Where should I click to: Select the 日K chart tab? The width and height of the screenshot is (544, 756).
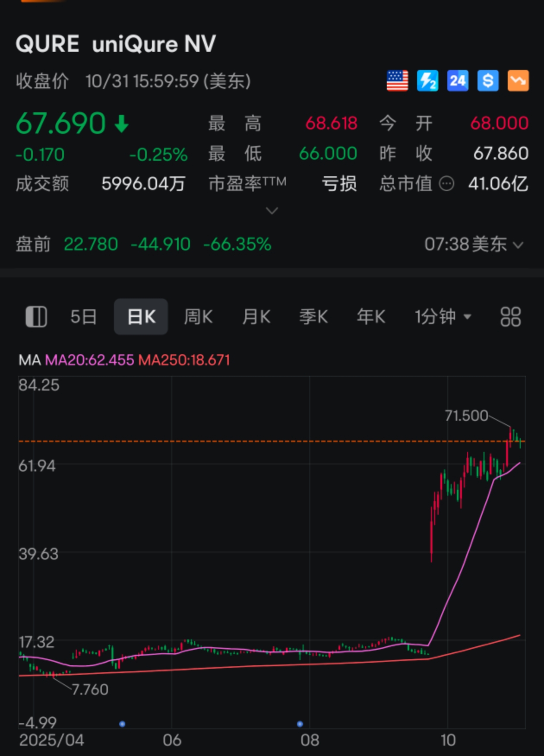pos(141,317)
